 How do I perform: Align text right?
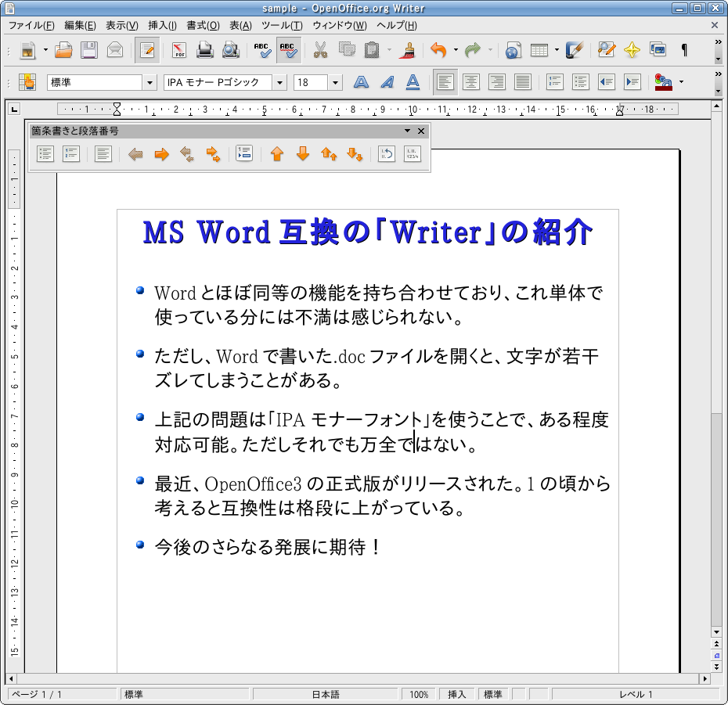pos(497,82)
